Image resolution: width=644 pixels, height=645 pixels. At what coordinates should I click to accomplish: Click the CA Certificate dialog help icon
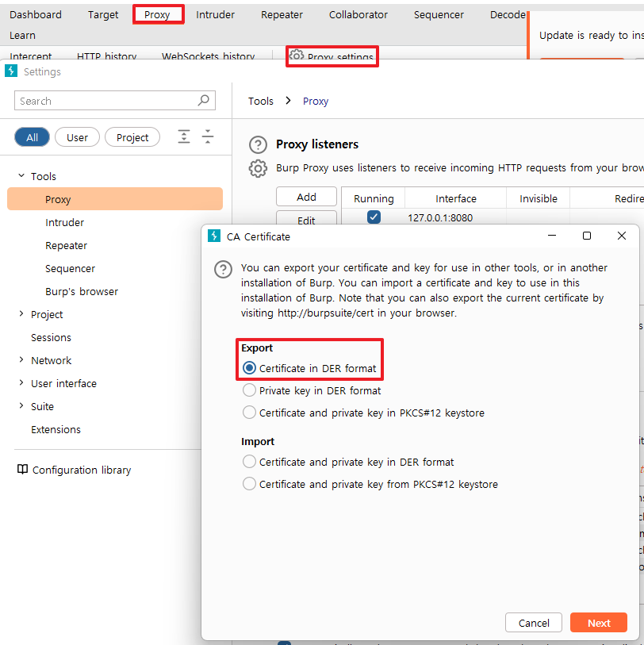coord(224,270)
